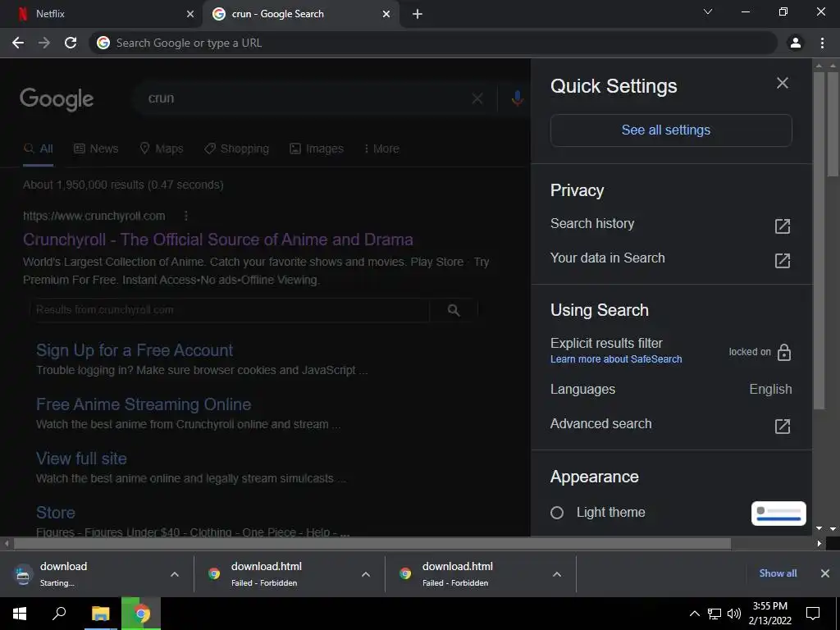This screenshot has height=630, width=840.
Task: Open the Windows Start menu
Action: click(x=20, y=614)
